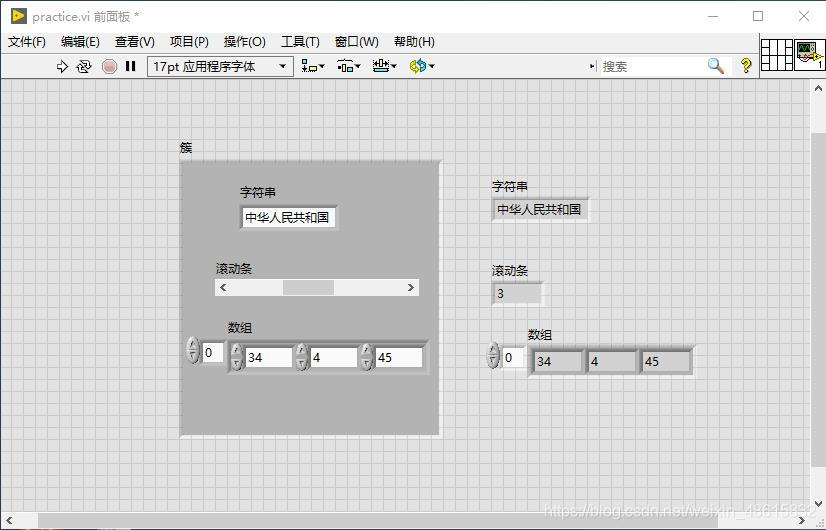Click the cluster's string input field

pyautogui.click(x=288, y=218)
